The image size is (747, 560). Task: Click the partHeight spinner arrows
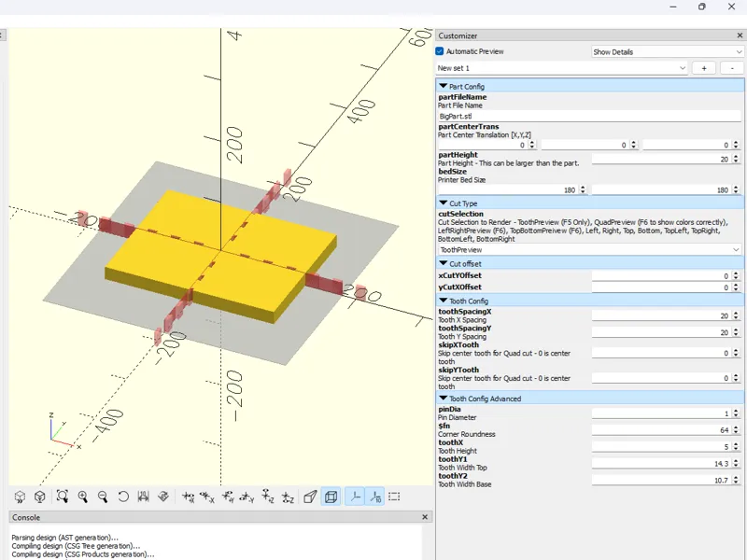click(x=736, y=159)
